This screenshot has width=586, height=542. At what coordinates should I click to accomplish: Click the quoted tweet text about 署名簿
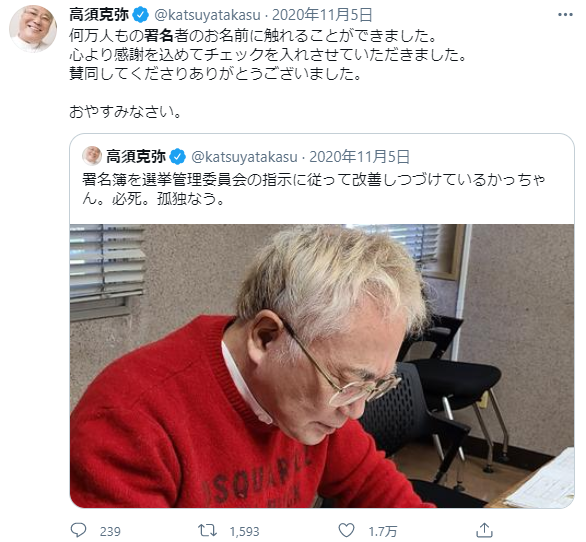click(x=313, y=189)
